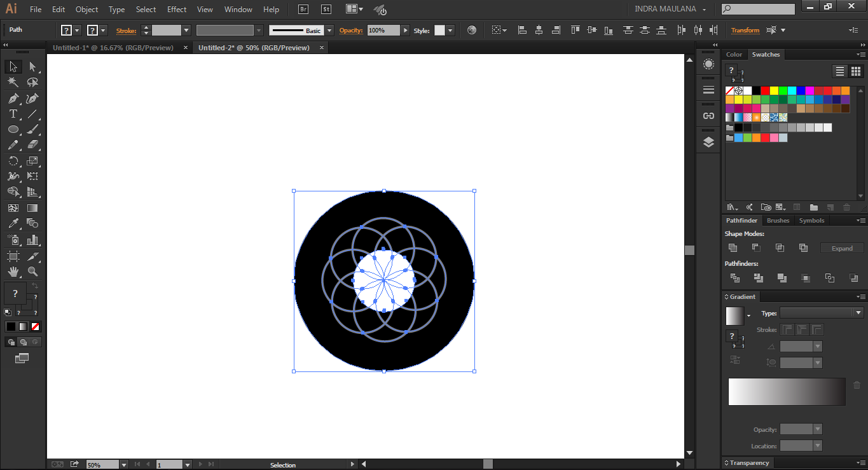
Task: Set paint mode to Gradient button
Action: click(23, 326)
